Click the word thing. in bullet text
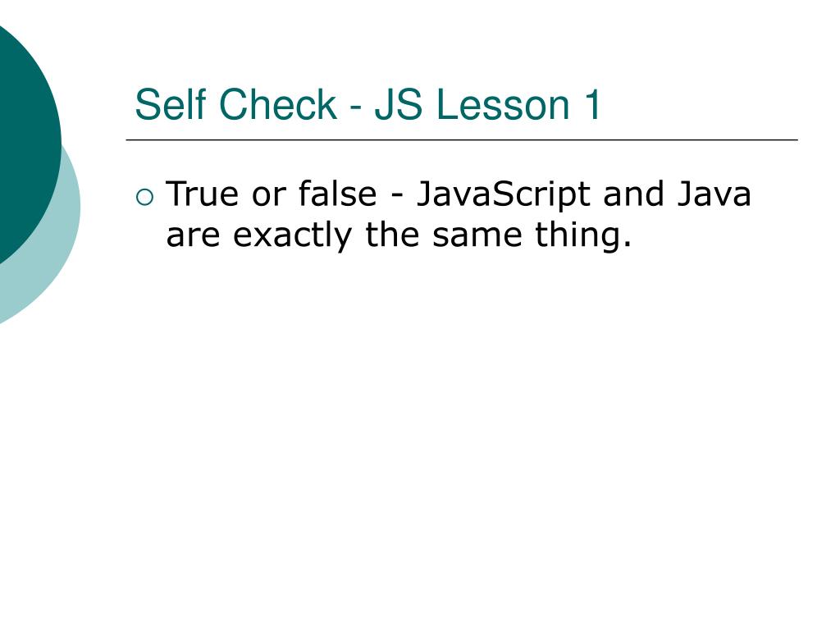The image size is (840, 630). [x=583, y=237]
